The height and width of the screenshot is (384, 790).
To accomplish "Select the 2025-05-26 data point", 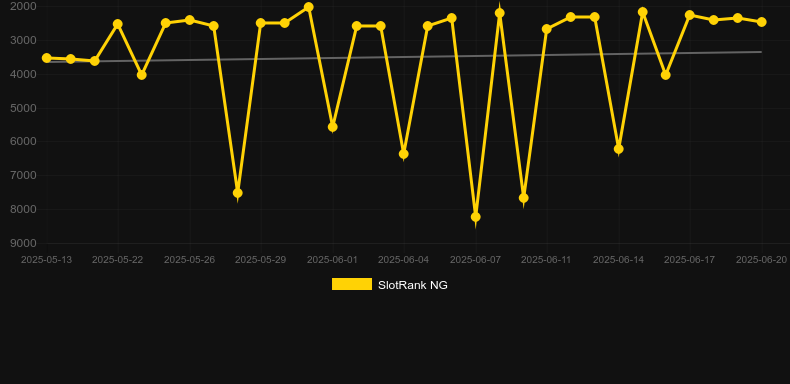I will (x=190, y=20).
